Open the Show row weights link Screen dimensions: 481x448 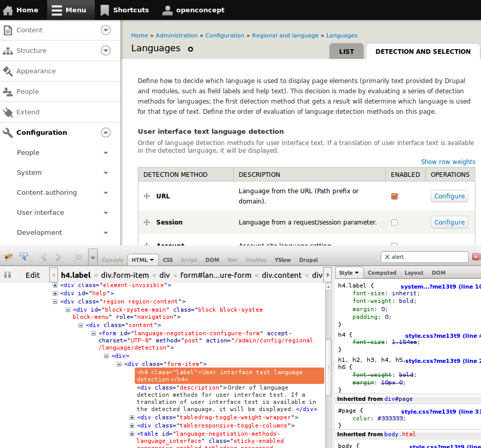[x=448, y=161]
